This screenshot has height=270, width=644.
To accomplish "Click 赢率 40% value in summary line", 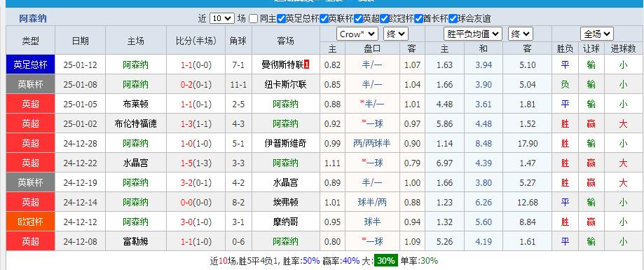I will pos(351,261).
